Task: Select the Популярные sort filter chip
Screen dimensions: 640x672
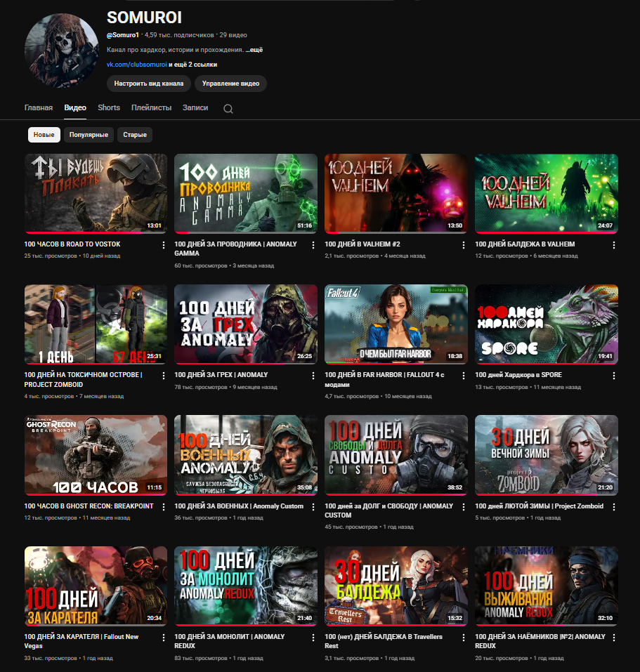Action: pos(89,135)
